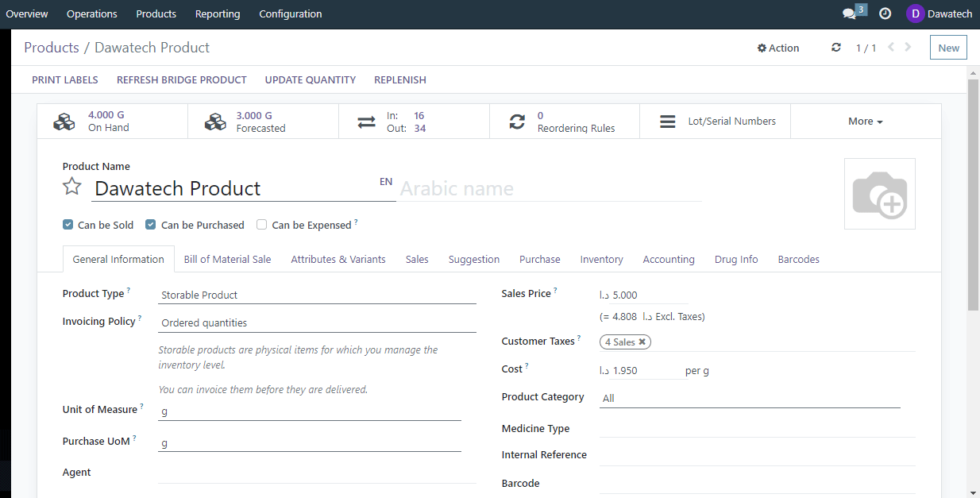Create a New product record
The height and width of the screenshot is (498, 980).
[949, 48]
